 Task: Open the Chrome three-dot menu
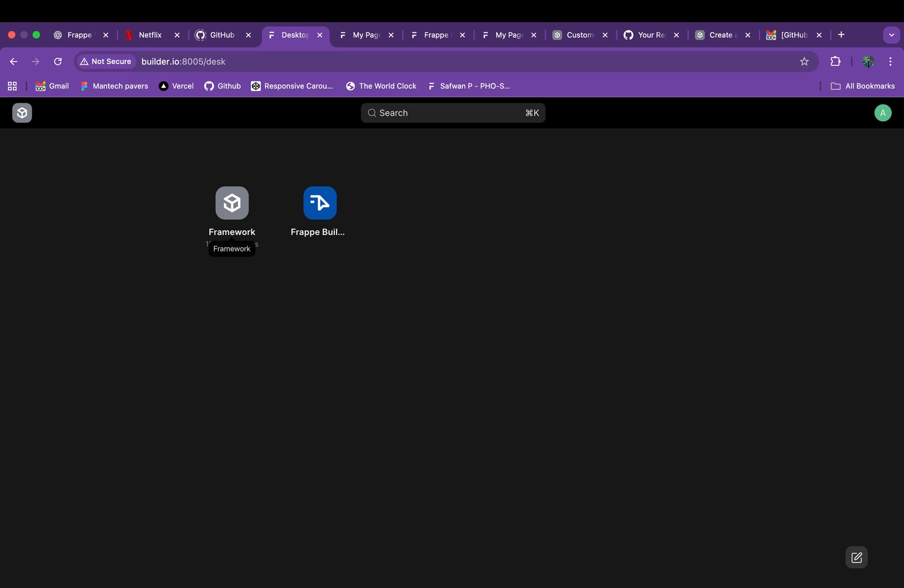point(890,62)
